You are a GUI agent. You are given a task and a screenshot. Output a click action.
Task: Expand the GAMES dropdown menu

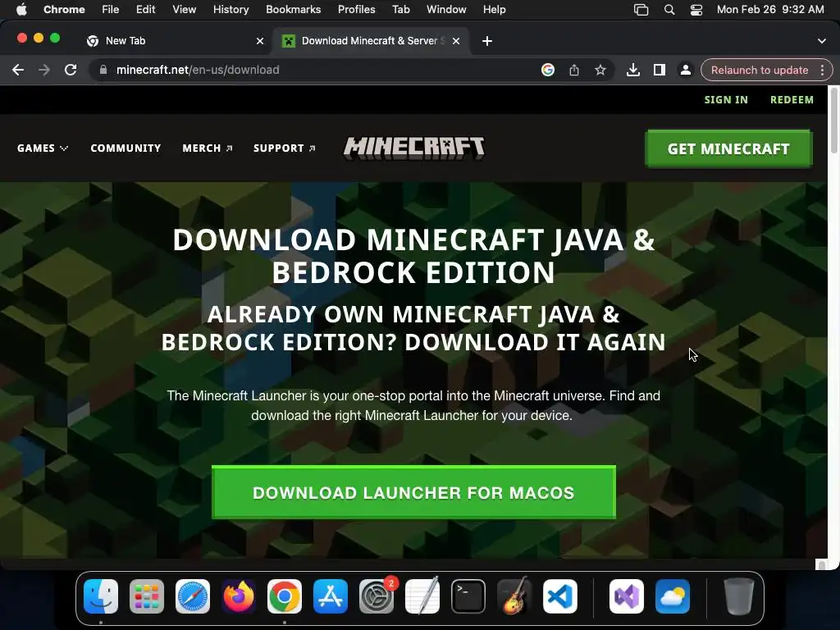(x=43, y=148)
